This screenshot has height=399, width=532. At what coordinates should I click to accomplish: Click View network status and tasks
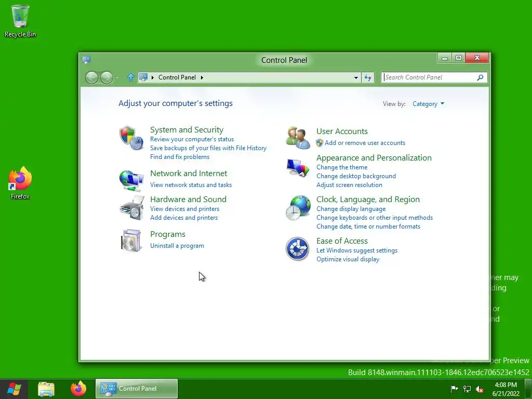pos(191,185)
